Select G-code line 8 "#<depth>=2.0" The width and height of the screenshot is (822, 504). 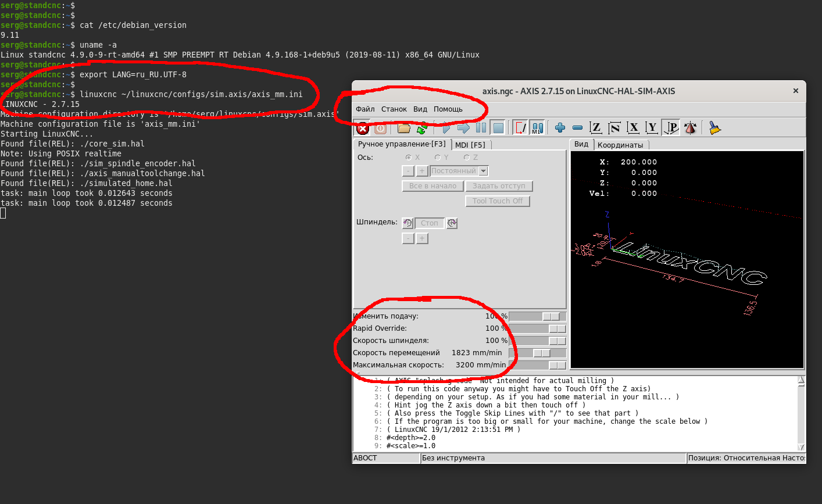411,438
